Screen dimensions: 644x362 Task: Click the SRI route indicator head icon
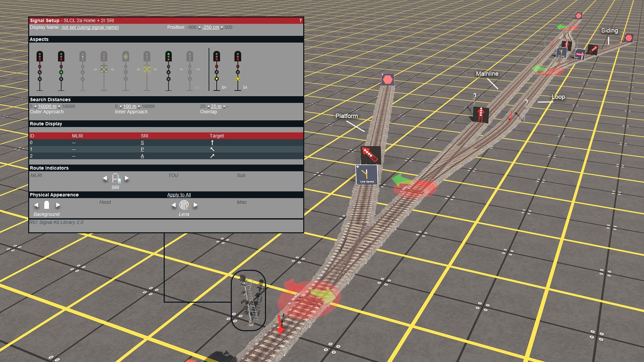click(115, 178)
